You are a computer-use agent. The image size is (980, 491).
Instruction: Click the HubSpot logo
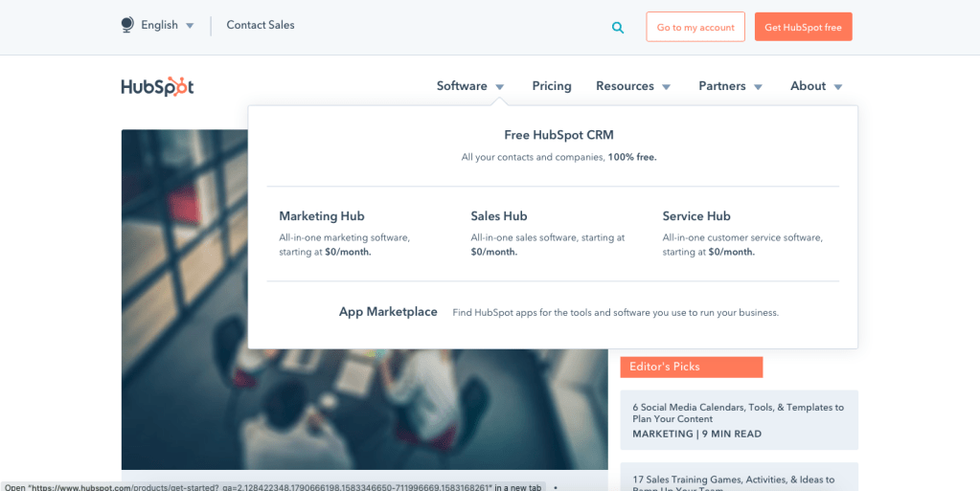point(157,86)
